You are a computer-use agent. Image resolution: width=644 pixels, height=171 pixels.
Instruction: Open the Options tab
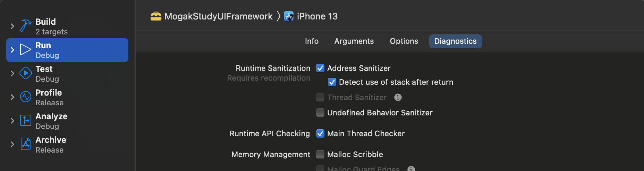tap(404, 41)
